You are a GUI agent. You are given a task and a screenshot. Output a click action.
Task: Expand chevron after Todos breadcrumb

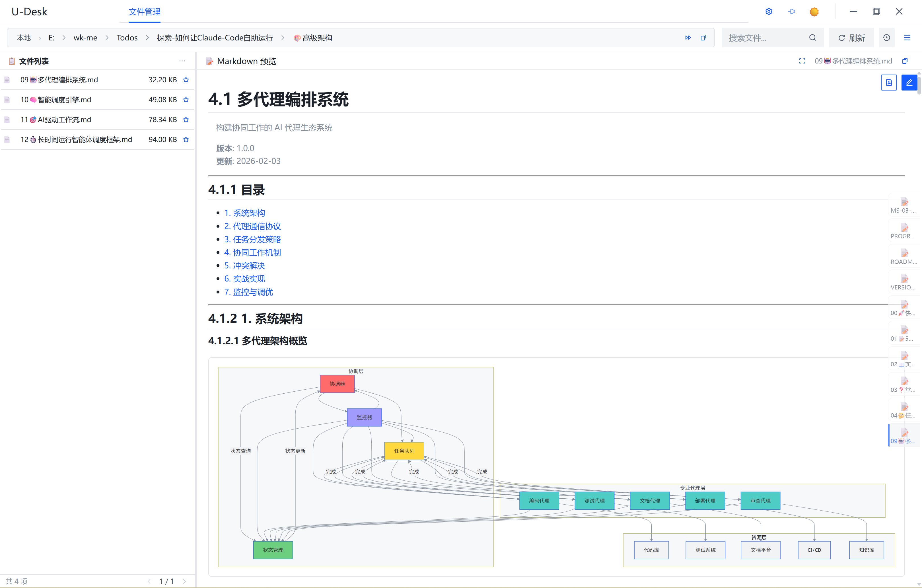(147, 38)
